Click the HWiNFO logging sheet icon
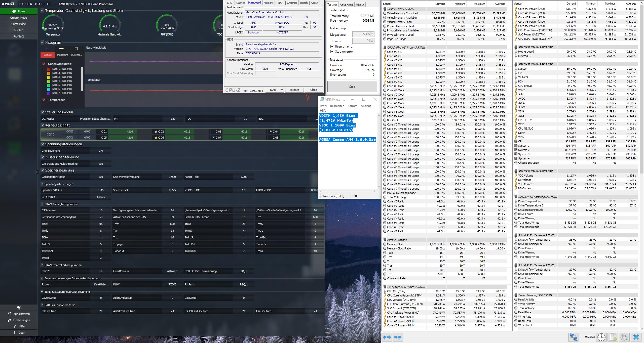Screen dimensions: 644x343 point(613,337)
